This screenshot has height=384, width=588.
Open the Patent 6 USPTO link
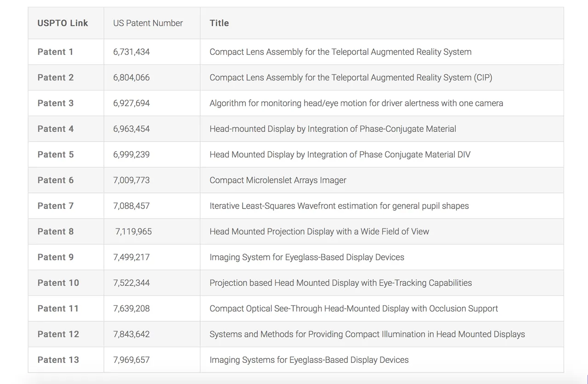click(56, 181)
